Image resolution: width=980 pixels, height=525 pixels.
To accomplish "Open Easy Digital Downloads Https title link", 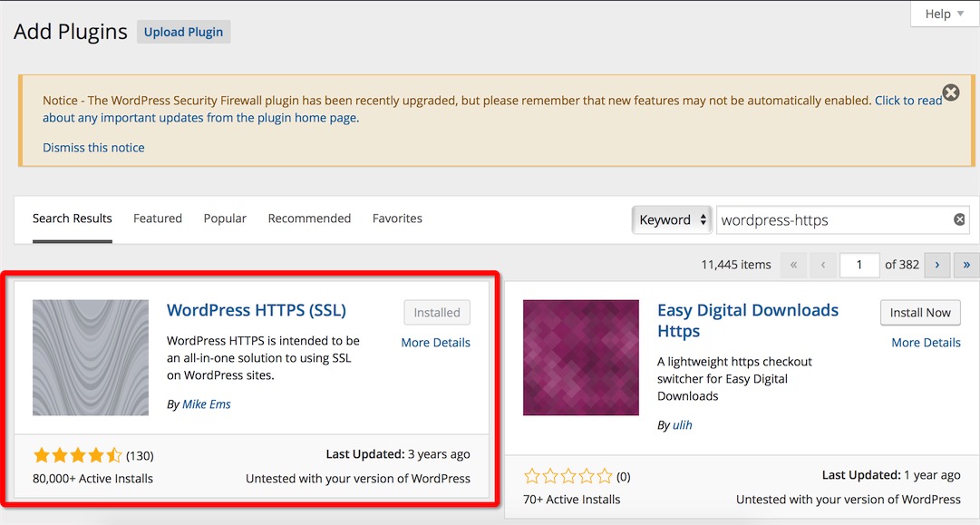I will [x=748, y=320].
